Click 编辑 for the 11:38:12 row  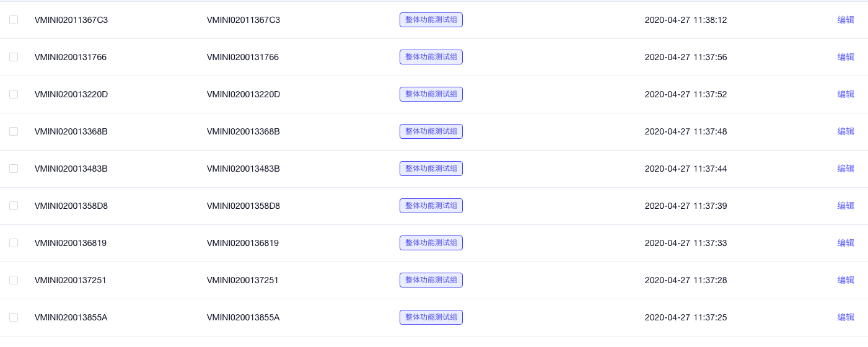click(846, 20)
